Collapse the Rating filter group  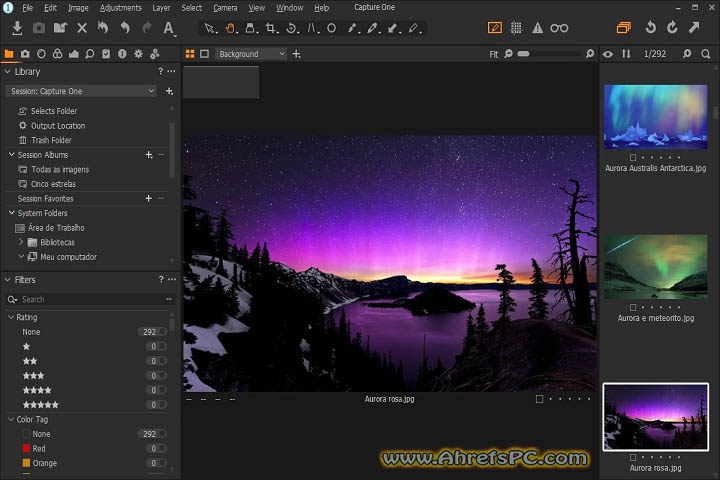click(x=11, y=317)
